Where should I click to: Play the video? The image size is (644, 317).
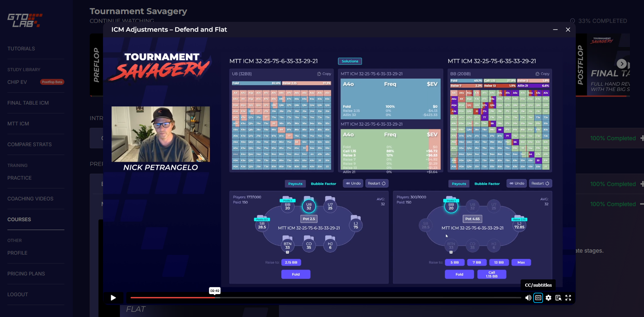(114, 298)
